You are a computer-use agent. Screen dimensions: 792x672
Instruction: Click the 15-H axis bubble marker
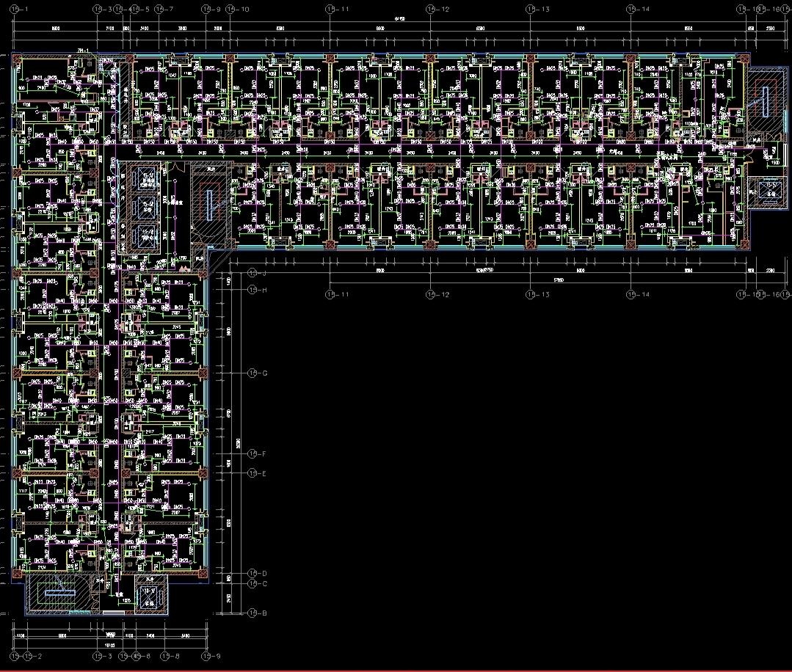click(252, 291)
